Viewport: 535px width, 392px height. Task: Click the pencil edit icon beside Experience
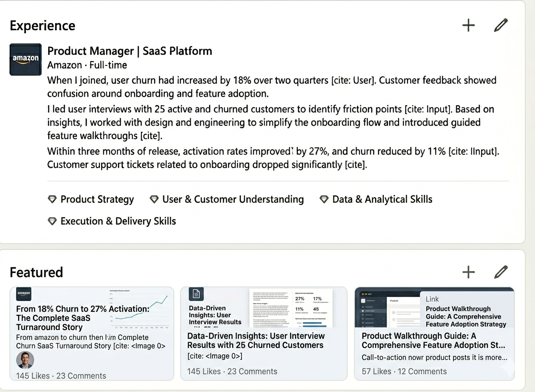[x=501, y=25]
